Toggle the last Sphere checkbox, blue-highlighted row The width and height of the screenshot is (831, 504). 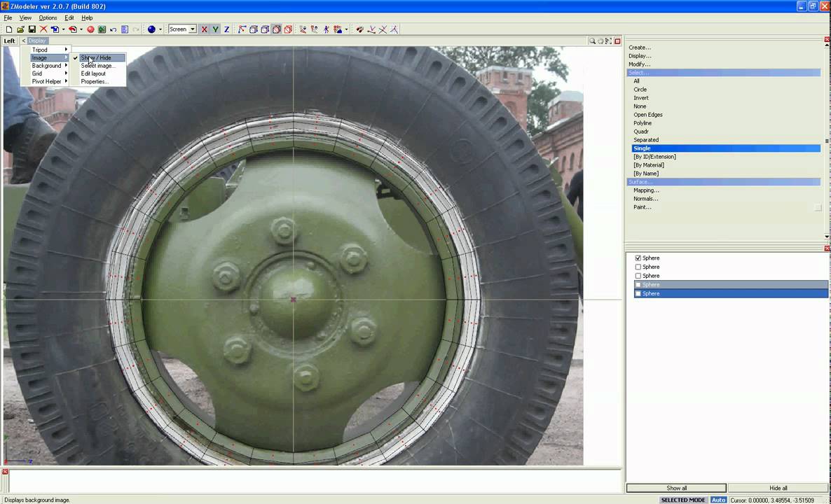638,293
